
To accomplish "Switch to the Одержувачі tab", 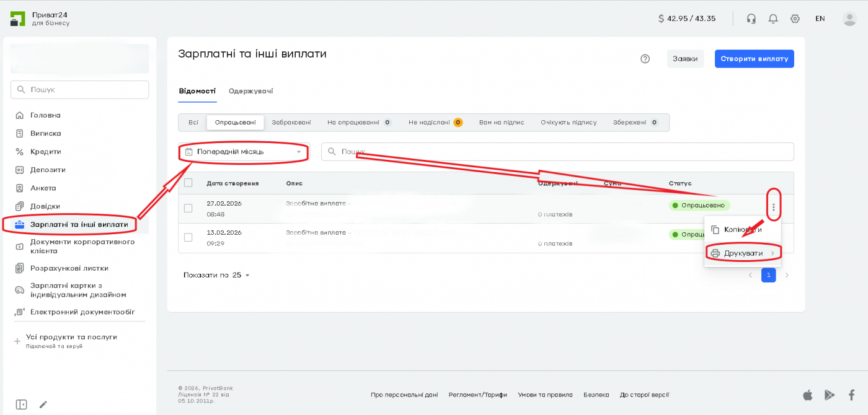I will 250,91.
